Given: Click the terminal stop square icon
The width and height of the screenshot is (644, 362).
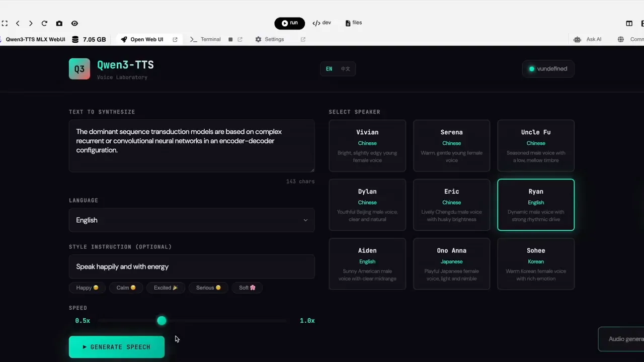Looking at the screenshot, I should point(230,39).
